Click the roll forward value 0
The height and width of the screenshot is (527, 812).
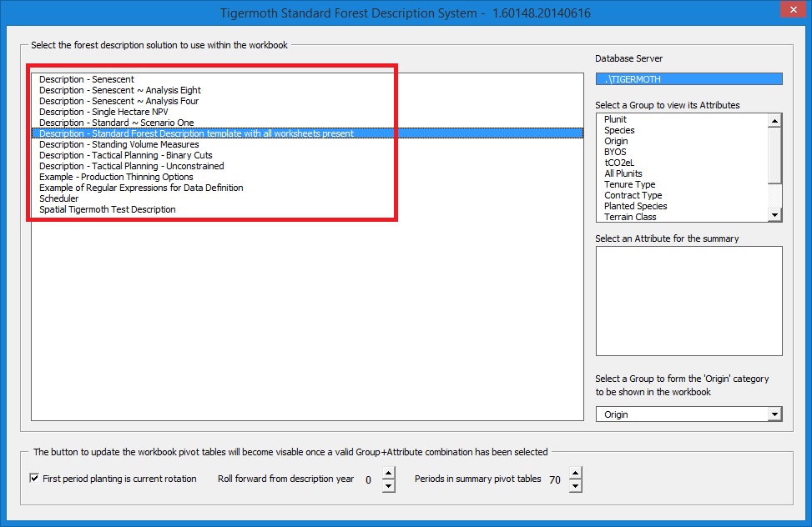click(368, 479)
